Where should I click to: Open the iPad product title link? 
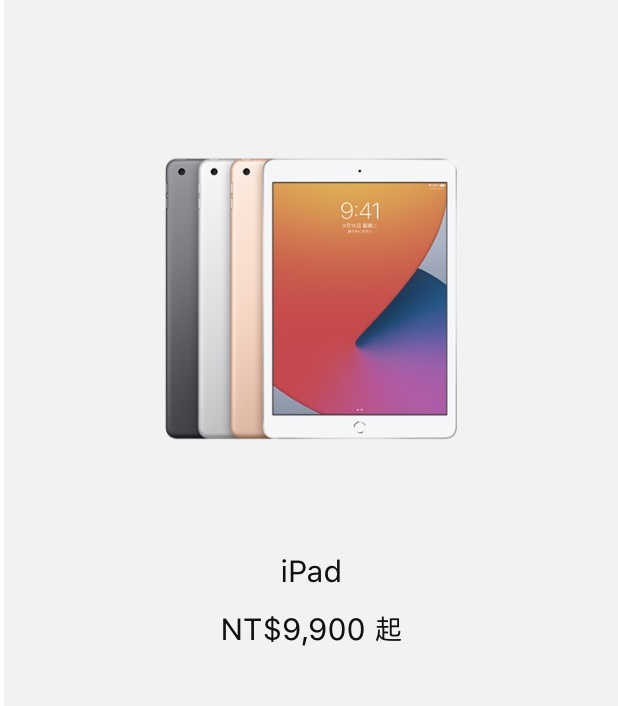tap(311, 571)
